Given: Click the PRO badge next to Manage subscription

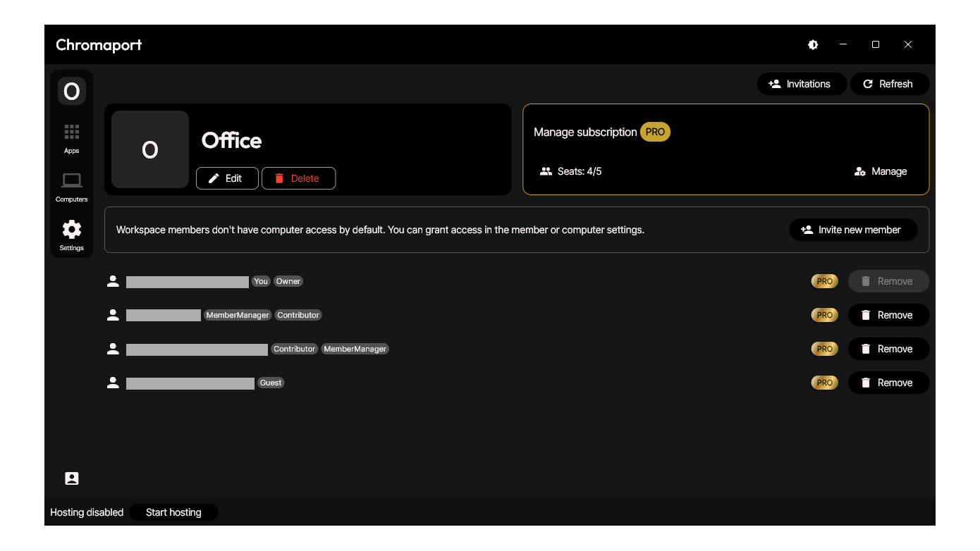Looking at the screenshot, I should [655, 132].
